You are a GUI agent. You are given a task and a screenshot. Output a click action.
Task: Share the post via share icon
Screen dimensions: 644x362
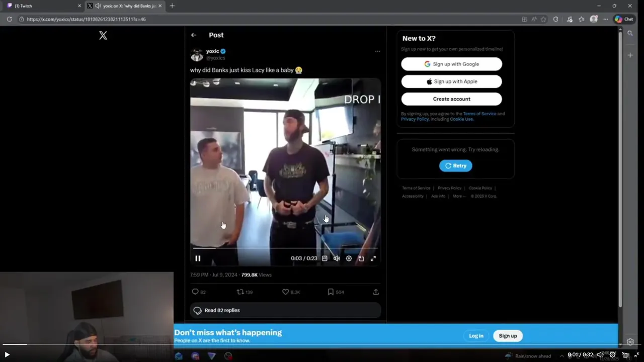[x=375, y=292]
